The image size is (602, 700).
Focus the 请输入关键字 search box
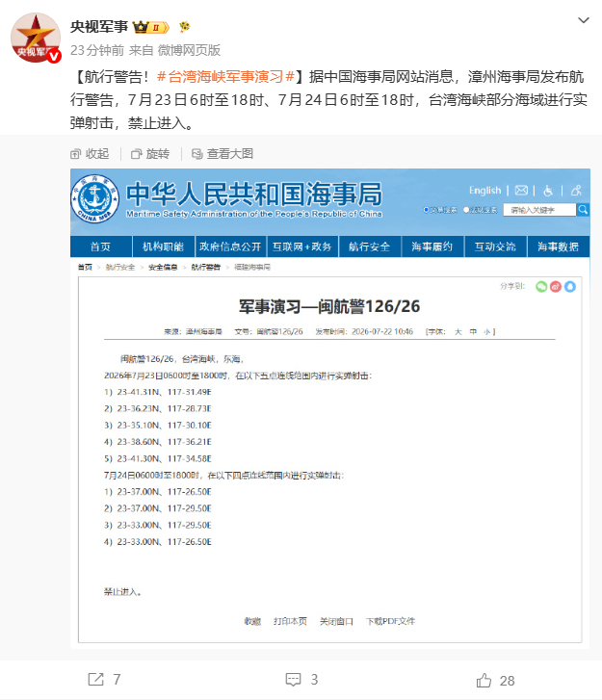[x=539, y=210]
